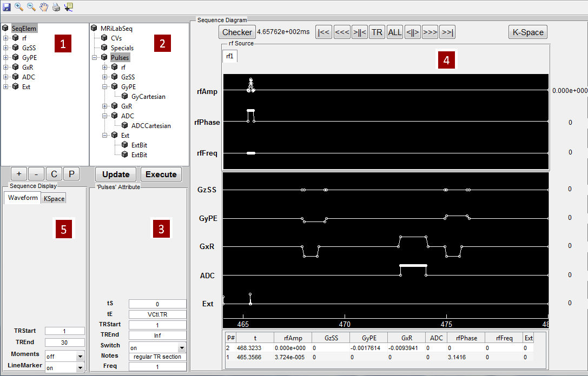Image resolution: width=588 pixels, height=376 pixels.
Task: Expand the GxR node under Pulses
Action: click(104, 106)
